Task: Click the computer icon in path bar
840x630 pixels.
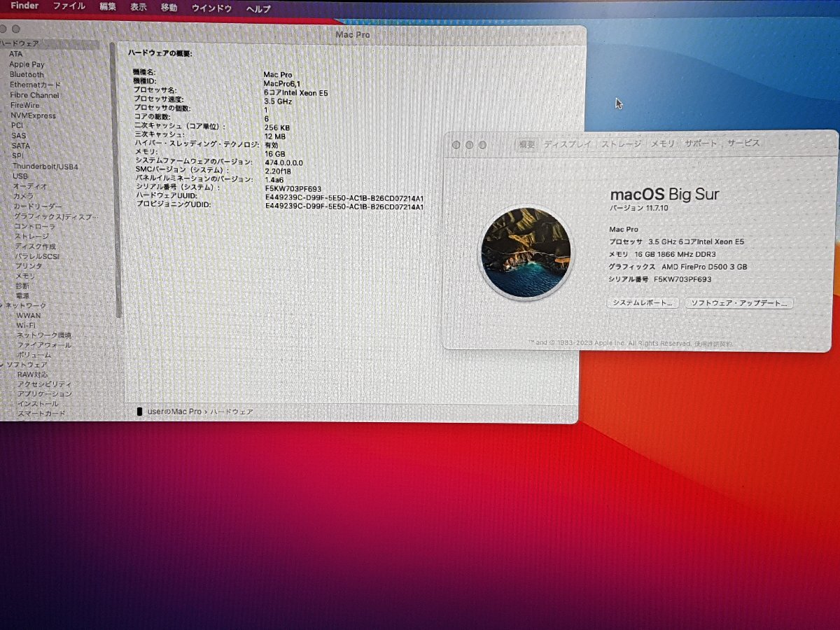Action: [140, 412]
